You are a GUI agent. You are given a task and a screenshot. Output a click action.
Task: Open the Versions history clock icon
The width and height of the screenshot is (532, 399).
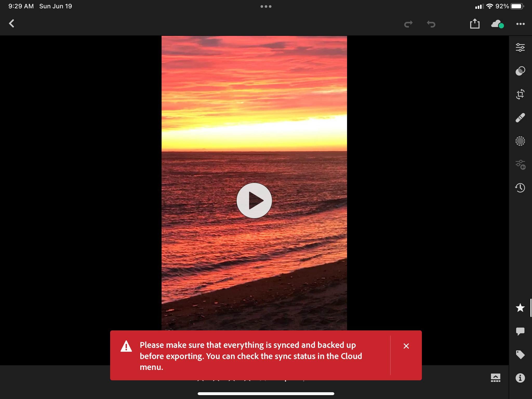click(520, 188)
